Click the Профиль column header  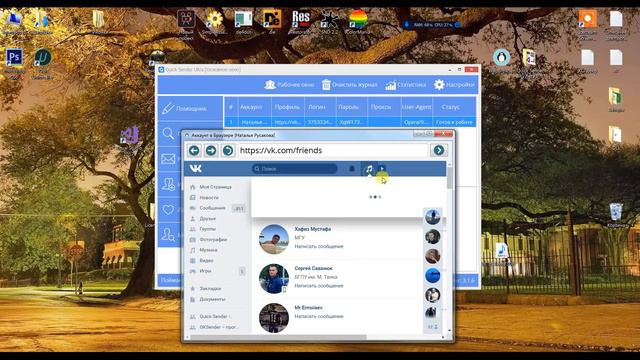[x=288, y=107]
